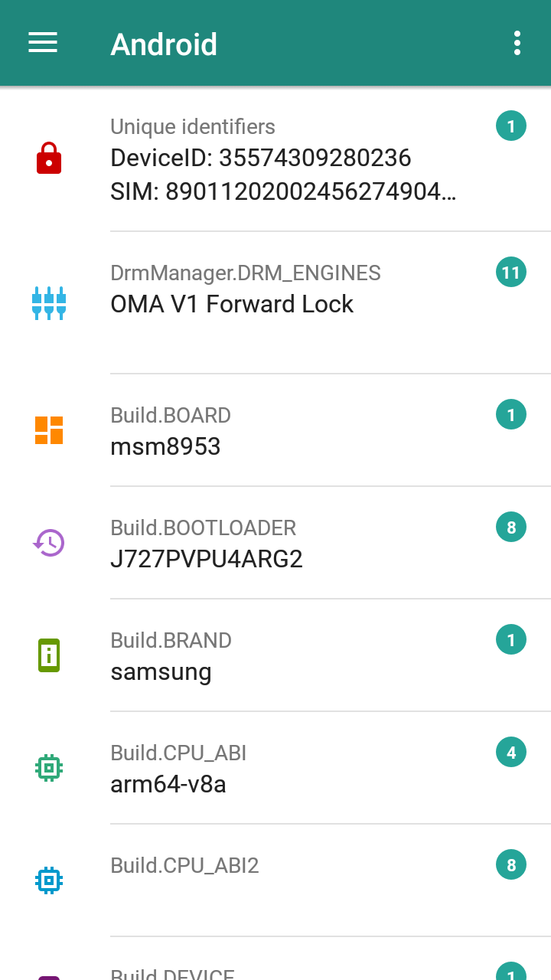Tap the blue DRM engines plug icon
551x980 pixels.
(49, 303)
